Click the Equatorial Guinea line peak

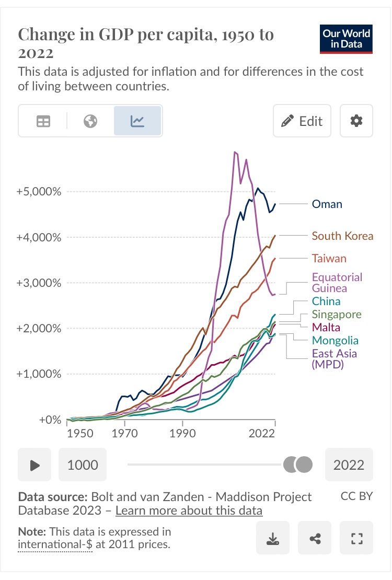click(x=235, y=152)
